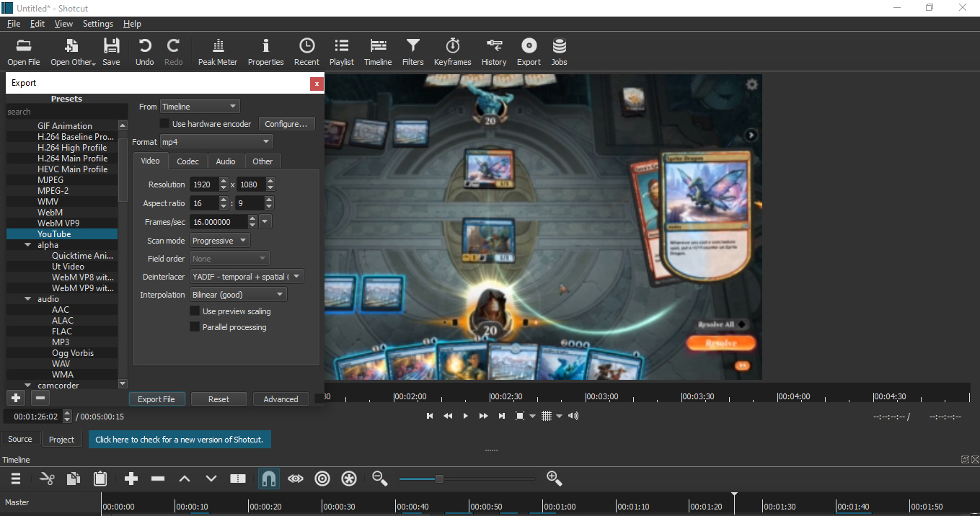Toggle the Ripple target icon

click(x=322, y=479)
